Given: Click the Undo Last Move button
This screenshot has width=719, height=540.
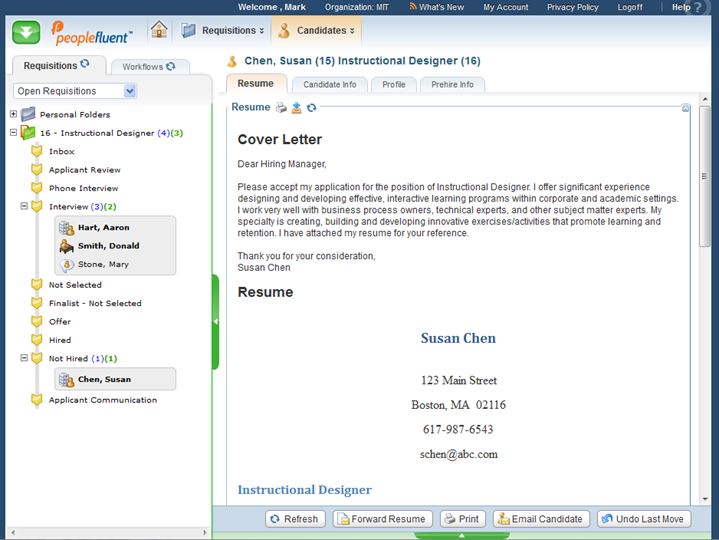Looking at the screenshot, I should click(643, 519).
